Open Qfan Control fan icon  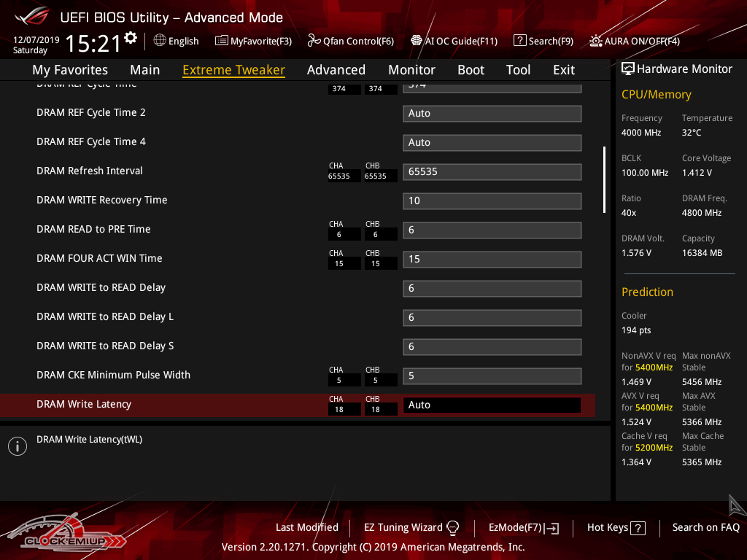314,41
